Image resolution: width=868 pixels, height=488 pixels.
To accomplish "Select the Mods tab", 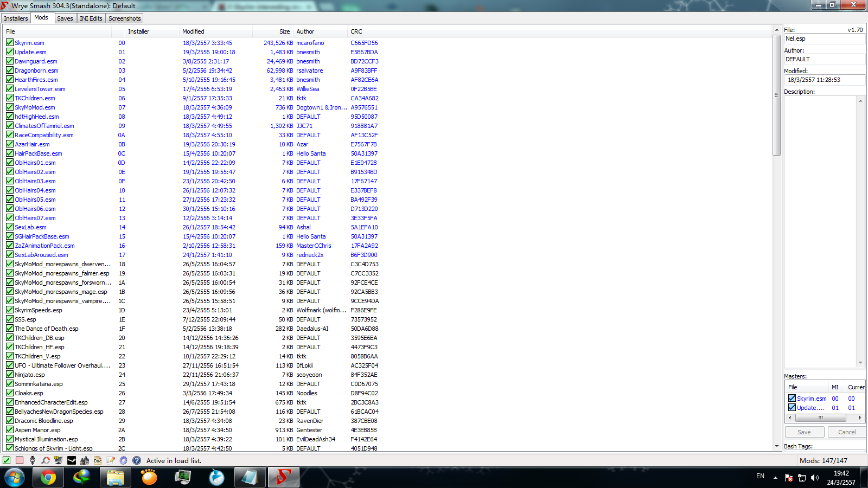I will pos(41,18).
